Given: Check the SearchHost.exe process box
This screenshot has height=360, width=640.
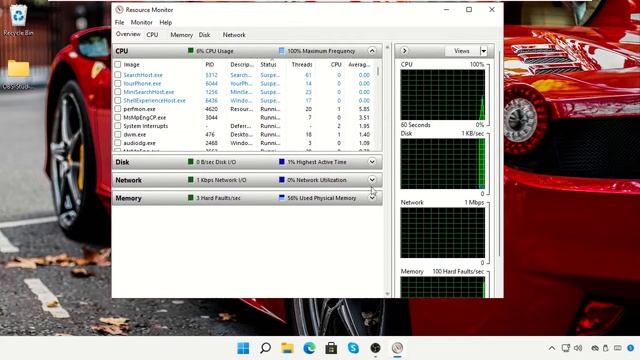Looking at the screenshot, I should [x=118, y=75].
